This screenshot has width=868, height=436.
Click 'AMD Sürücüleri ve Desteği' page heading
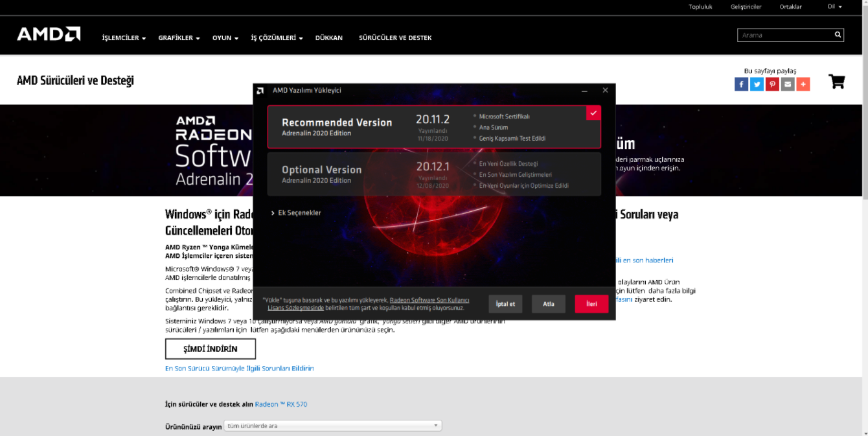75,80
